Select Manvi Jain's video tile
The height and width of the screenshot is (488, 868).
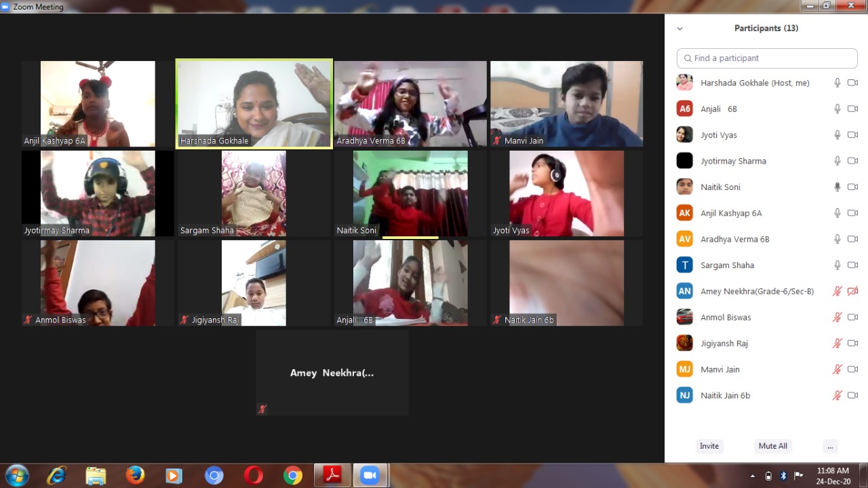tap(567, 104)
